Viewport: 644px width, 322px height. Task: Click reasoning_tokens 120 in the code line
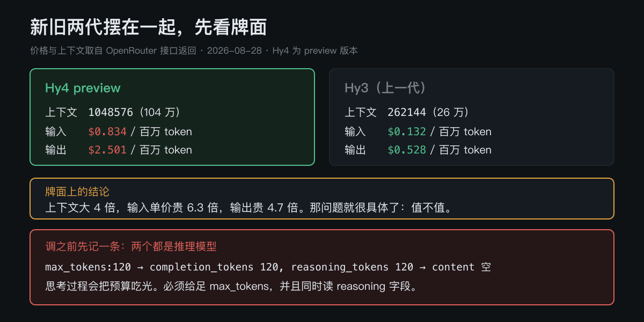(352, 267)
